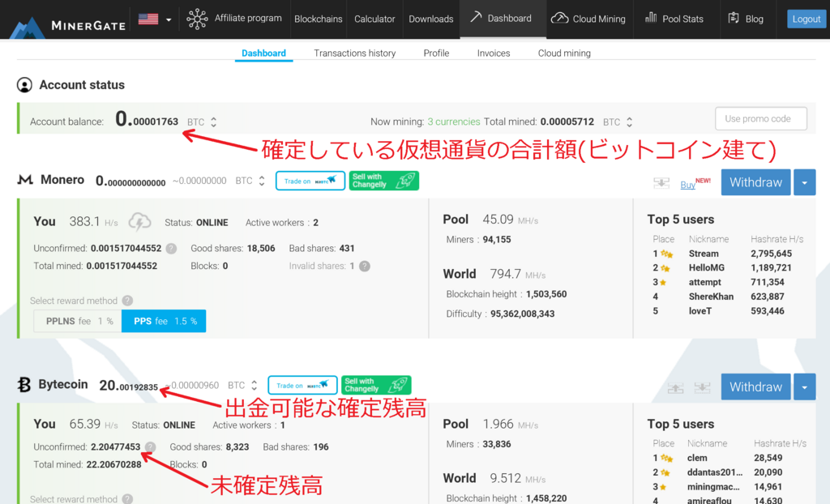The width and height of the screenshot is (830, 504).
Task: Click Cloud Mining cloud icon
Action: [x=559, y=19]
